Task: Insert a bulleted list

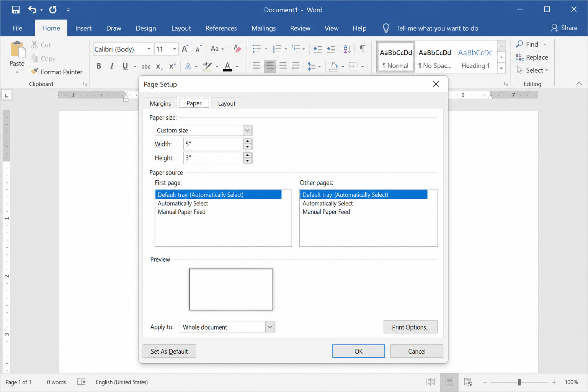Action: pyautogui.click(x=256, y=49)
